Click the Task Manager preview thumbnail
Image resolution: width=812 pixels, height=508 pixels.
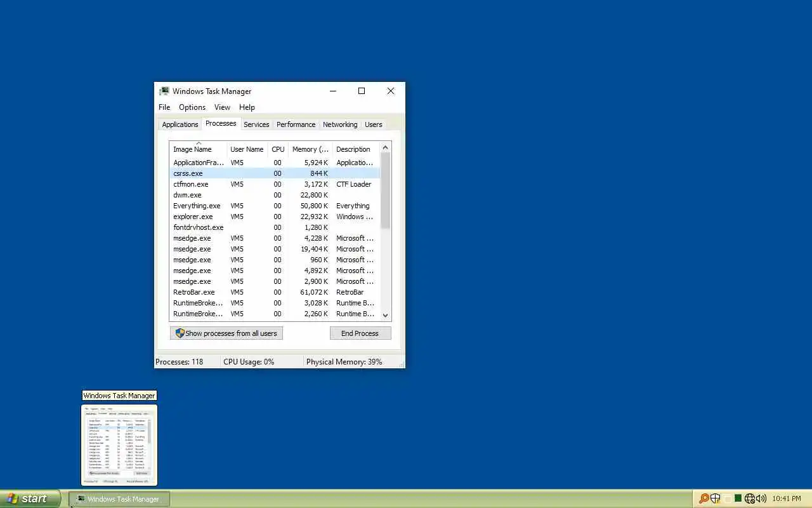[x=119, y=444]
